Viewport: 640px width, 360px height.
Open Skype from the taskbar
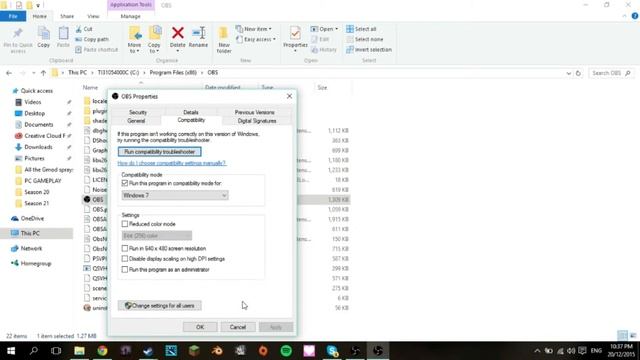click(x=332, y=351)
